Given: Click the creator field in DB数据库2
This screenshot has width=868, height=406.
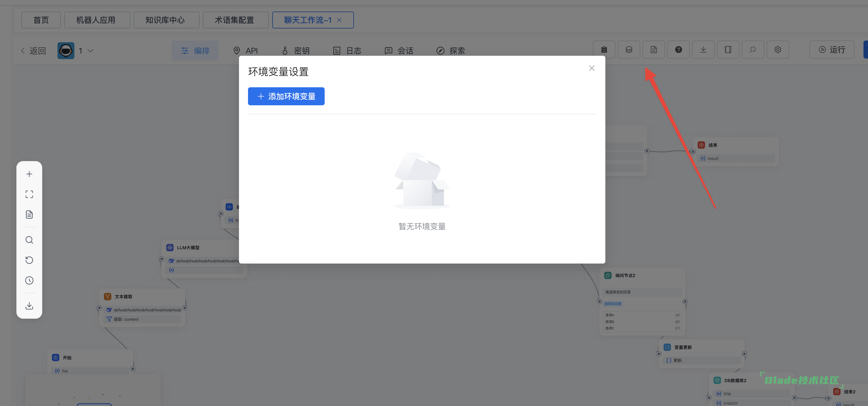Looking at the screenshot, I should click(751, 403).
